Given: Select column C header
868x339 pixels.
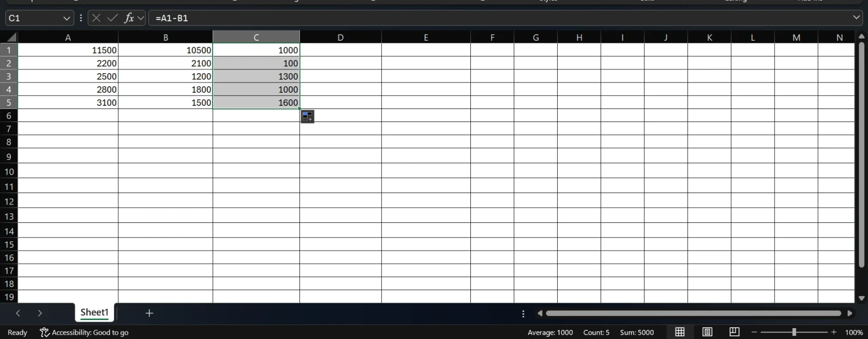Looking at the screenshot, I should [256, 37].
